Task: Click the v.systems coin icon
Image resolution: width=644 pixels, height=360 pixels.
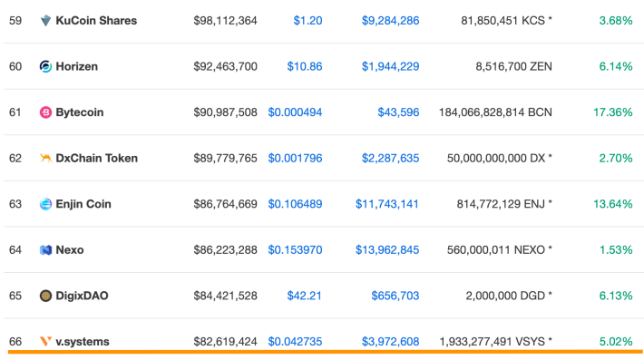Action: click(x=45, y=342)
